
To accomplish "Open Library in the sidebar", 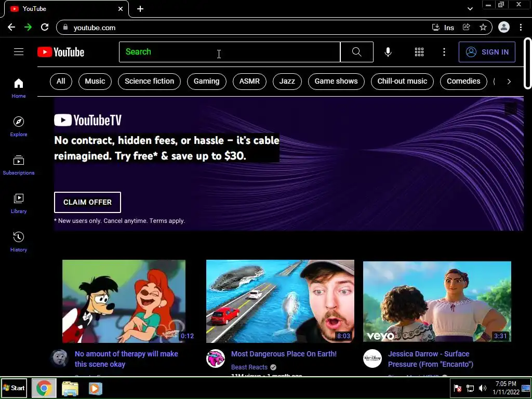I will (x=19, y=203).
